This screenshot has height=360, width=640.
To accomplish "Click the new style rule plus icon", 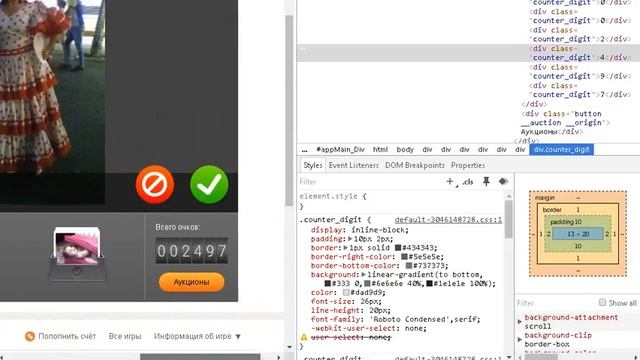I will click(450, 181).
